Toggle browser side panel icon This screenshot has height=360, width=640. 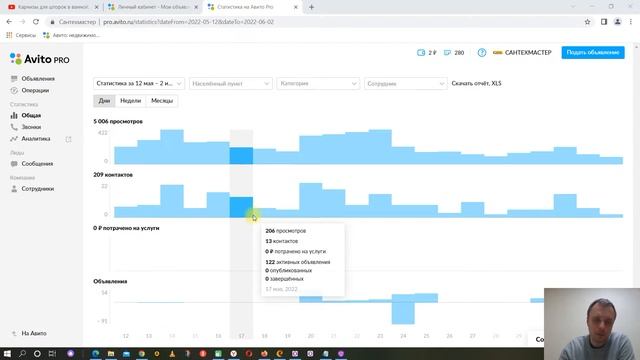[x=604, y=22]
